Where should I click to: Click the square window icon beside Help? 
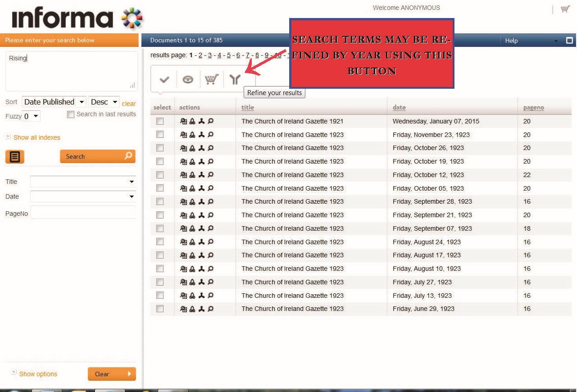click(569, 41)
